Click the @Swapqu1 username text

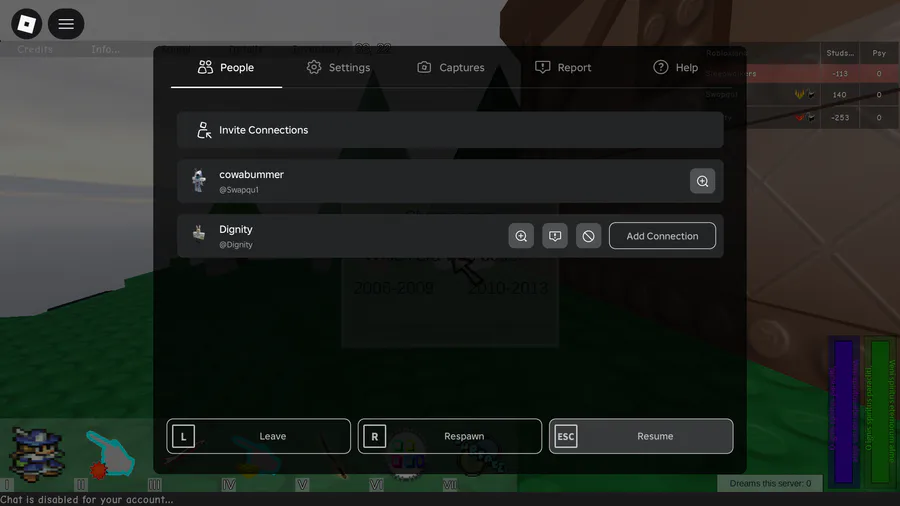[x=239, y=190]
